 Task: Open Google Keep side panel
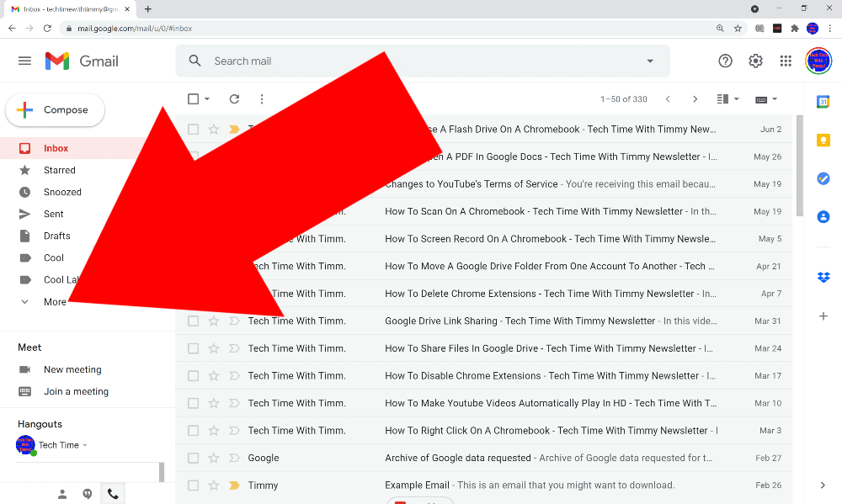tap(823, 140)
